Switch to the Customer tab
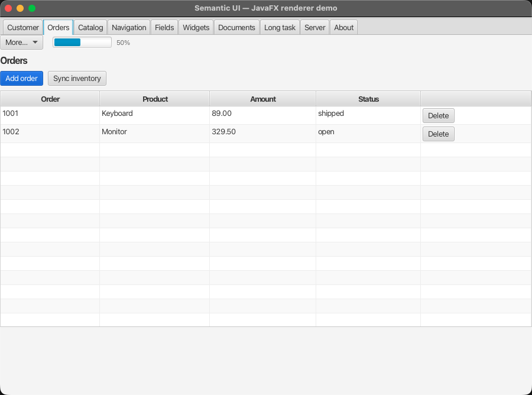This screenshot has width=532, height=395. (22, 27)
